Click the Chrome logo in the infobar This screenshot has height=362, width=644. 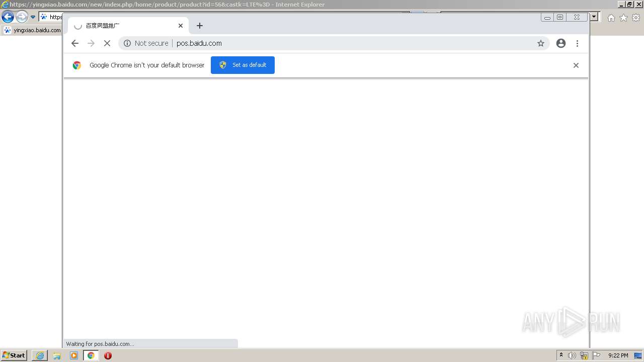tap(77, 65)
